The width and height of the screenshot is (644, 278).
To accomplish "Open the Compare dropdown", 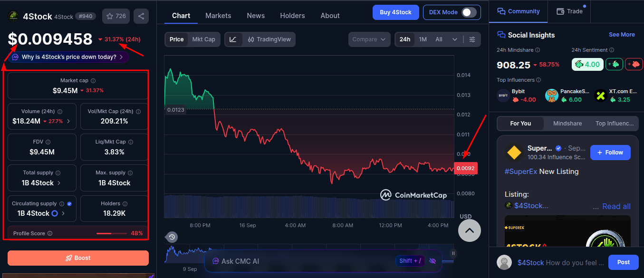I will 369,39.
